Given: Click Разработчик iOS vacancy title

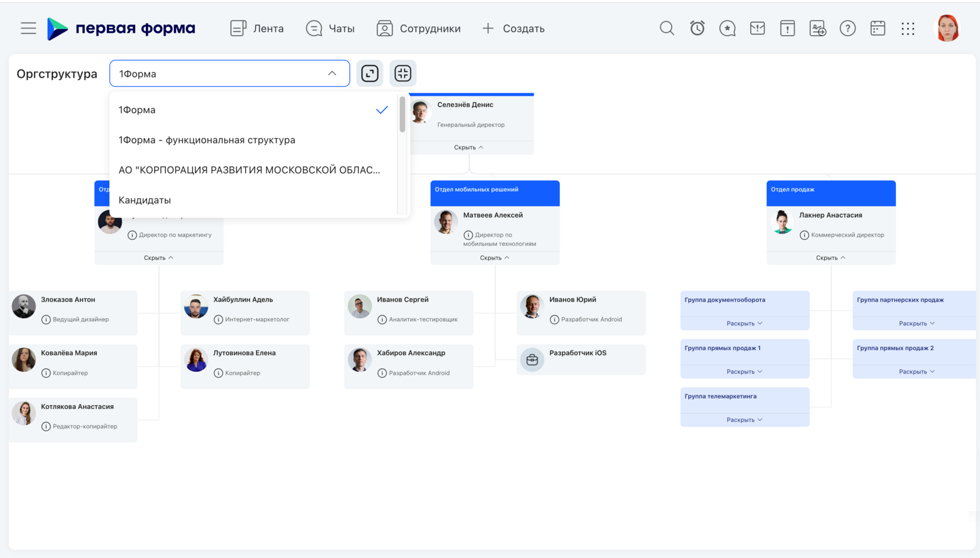Looking at the screenshot, I should click(x=577, y=353).
